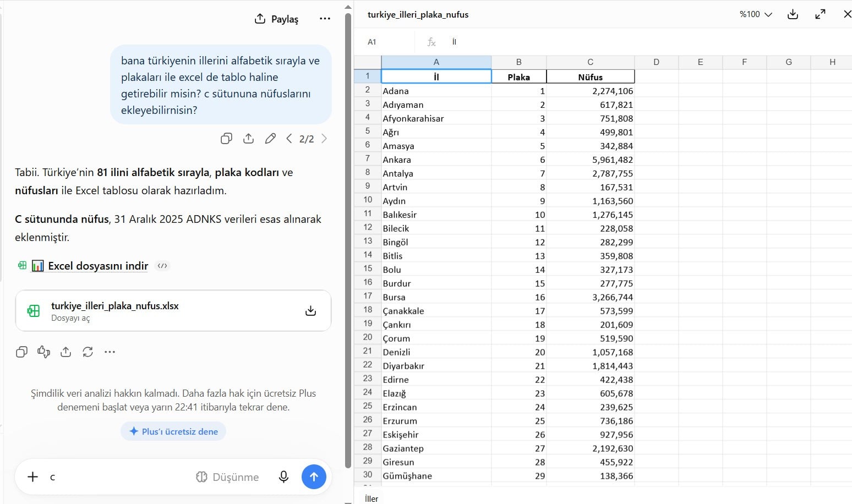Regenerate the response with the refresh icon
This screenshot has height=504, width=852.
(88, 352)
